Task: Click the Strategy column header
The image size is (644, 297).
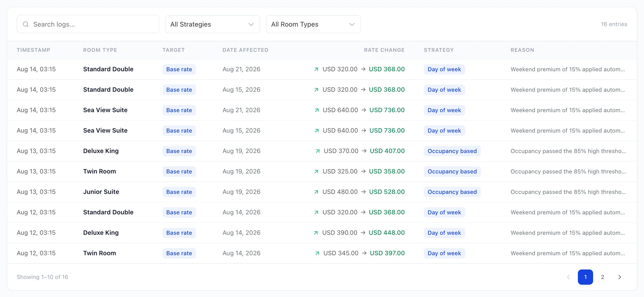Action: [439, 50]
